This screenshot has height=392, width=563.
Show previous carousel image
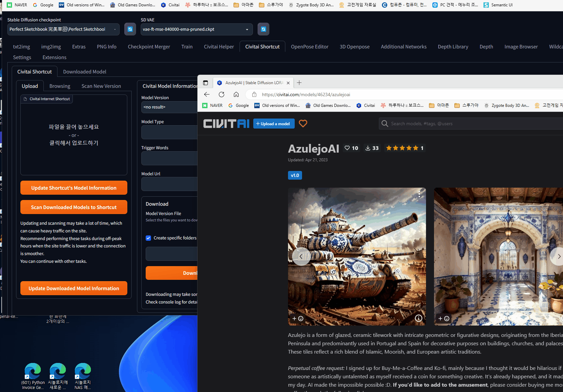point(301,256)
